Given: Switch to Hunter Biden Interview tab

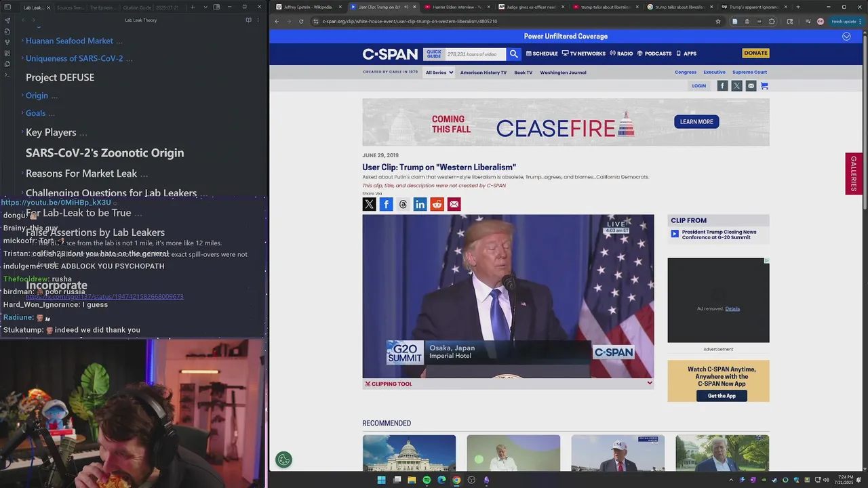Looking at the screenshot, I should (x=456, y=7).
